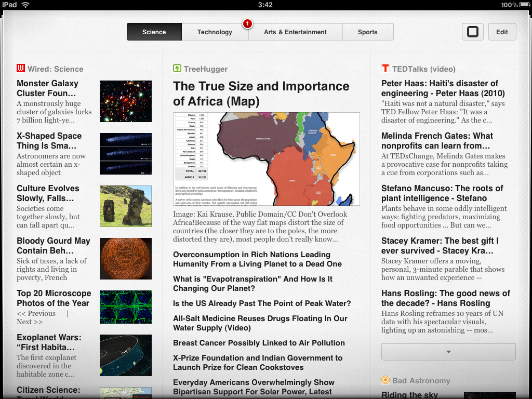
Task: Check the Wi-Fi status icon
Action: point(25,5)
